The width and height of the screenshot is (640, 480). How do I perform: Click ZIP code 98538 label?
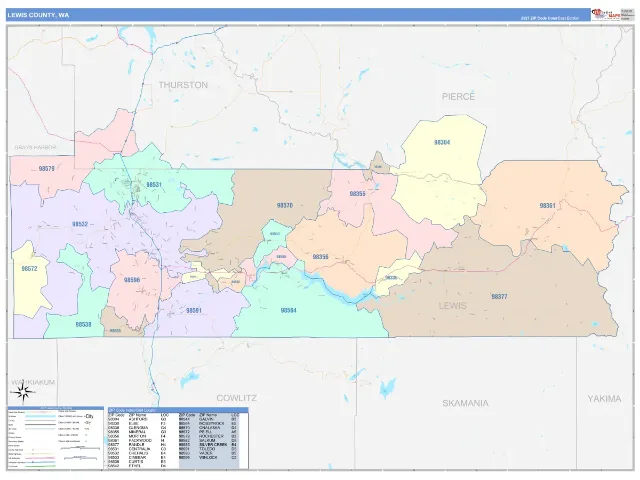tap(83, 325)
